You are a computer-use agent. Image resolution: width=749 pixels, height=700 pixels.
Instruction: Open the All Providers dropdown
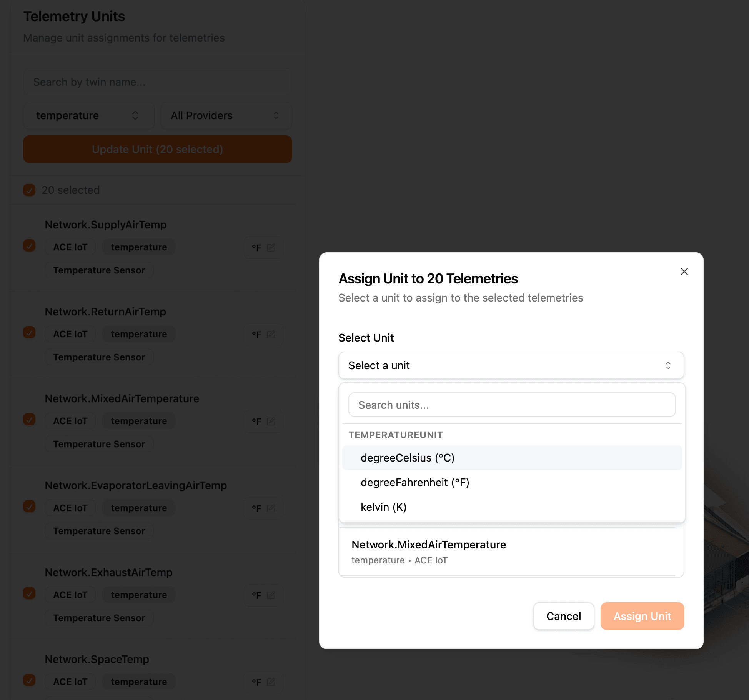(x=226, y=115)
